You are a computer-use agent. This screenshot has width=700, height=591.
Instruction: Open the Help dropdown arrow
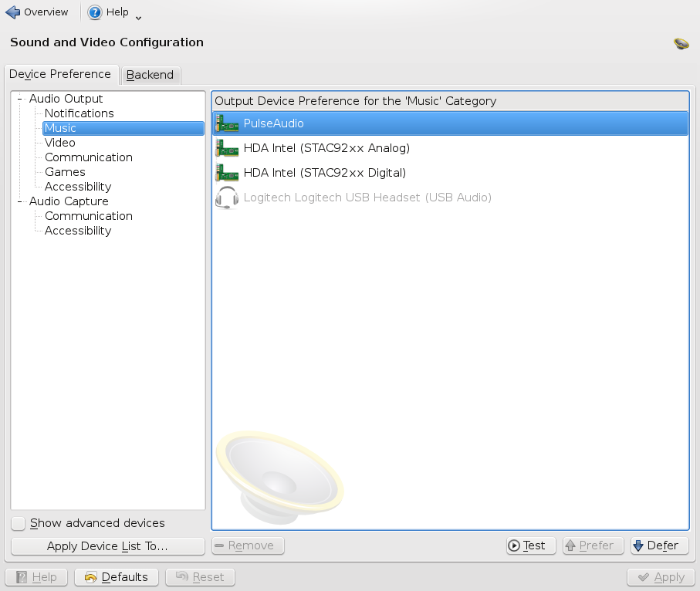click(139, 16)
